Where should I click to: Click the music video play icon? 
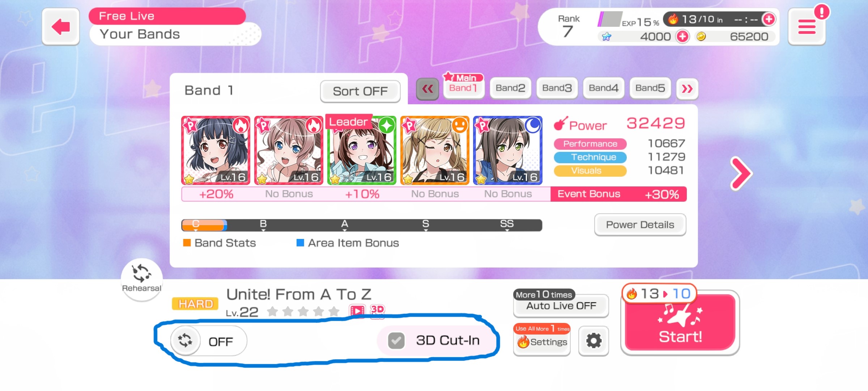357,311
